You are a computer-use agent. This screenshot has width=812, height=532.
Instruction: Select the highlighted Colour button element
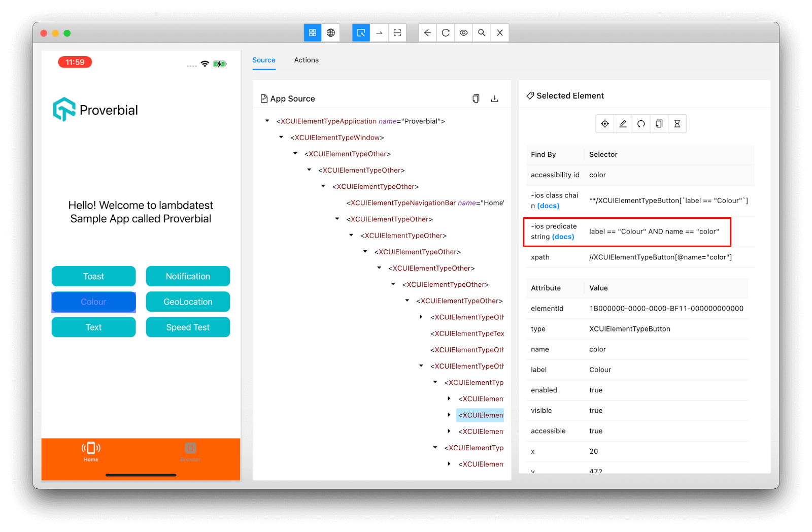coord(480,415)
